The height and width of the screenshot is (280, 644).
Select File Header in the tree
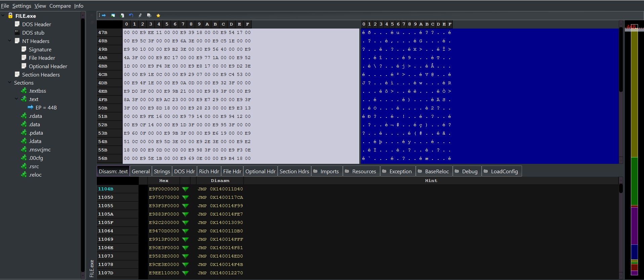tap(42, 58)
